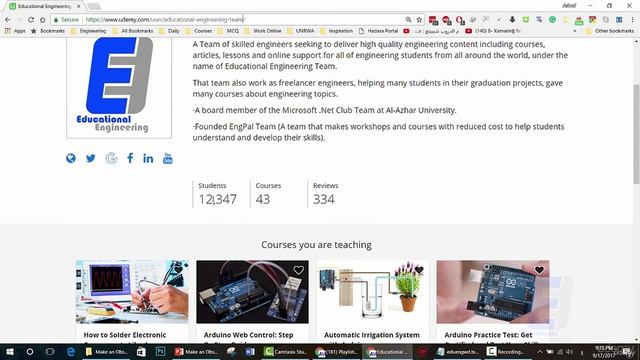Click the Automatic Irrigation System course title

point(372,335)
